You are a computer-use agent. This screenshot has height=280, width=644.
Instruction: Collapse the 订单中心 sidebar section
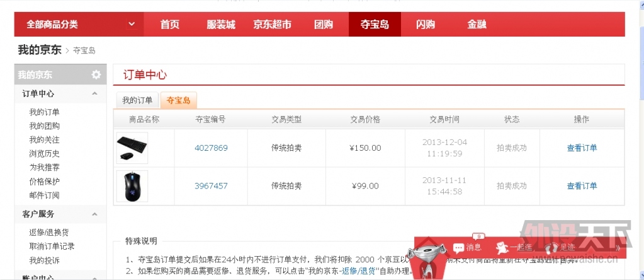[95, 94]
